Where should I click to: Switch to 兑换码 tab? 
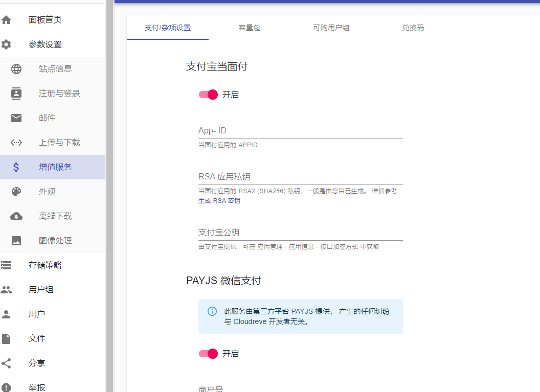(413, 28)
